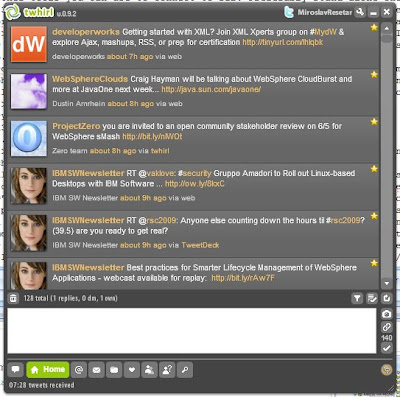This screenshot has width=400, height=397.
Task: Click the timeline scrollbar thumb
Action: [x=387, y=38]
